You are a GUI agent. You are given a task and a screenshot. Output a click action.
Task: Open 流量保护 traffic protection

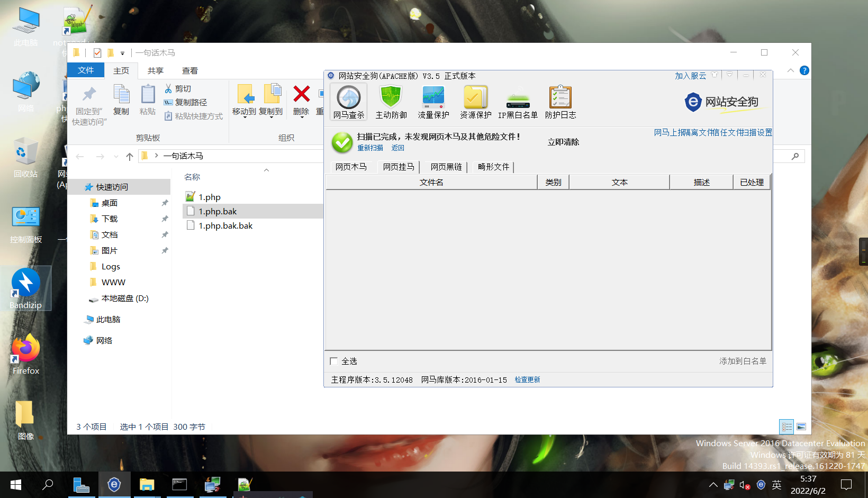pos(433,102)
